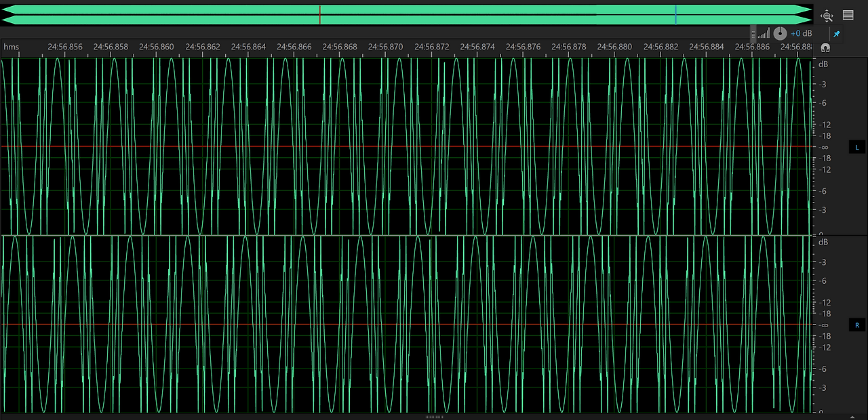Screen dimensions: 868x420
Task: Click the left channel red center line
Action: tap(407, 146)
